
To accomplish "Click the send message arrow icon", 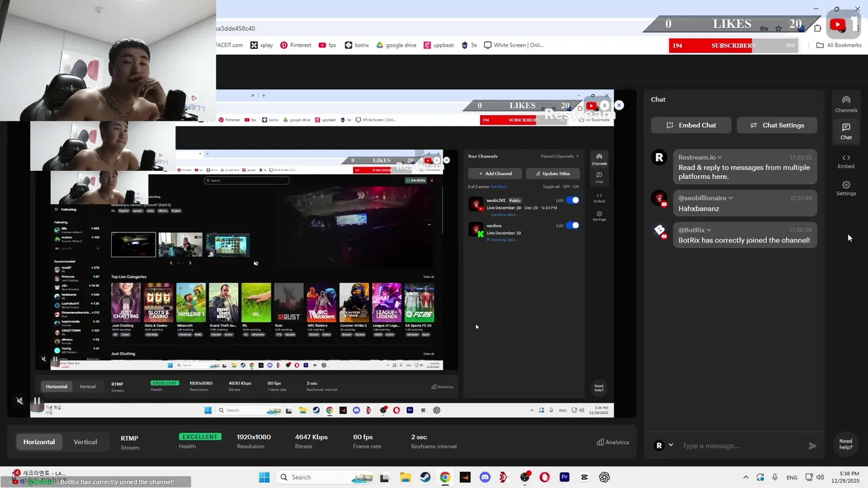I will click(x=812, y=446).
